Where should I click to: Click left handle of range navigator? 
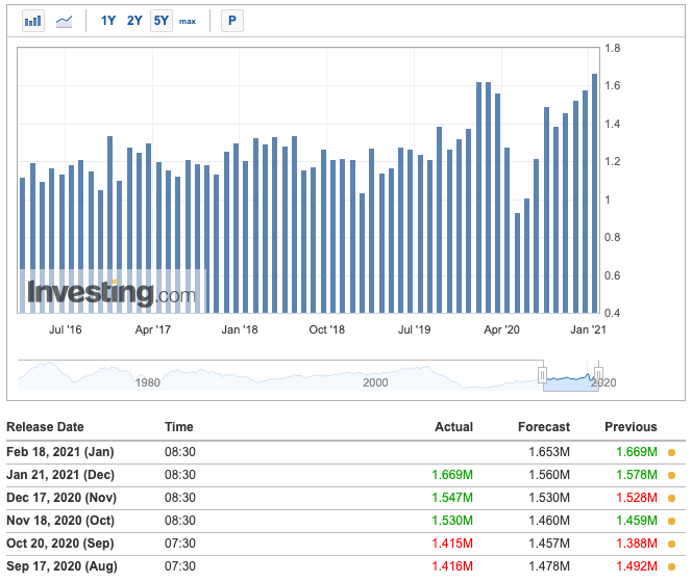click(542, 375)
